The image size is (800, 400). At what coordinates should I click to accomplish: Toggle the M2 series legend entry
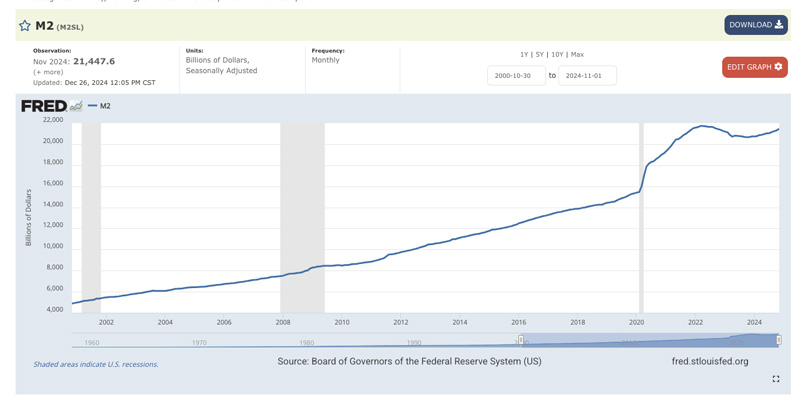100,106
